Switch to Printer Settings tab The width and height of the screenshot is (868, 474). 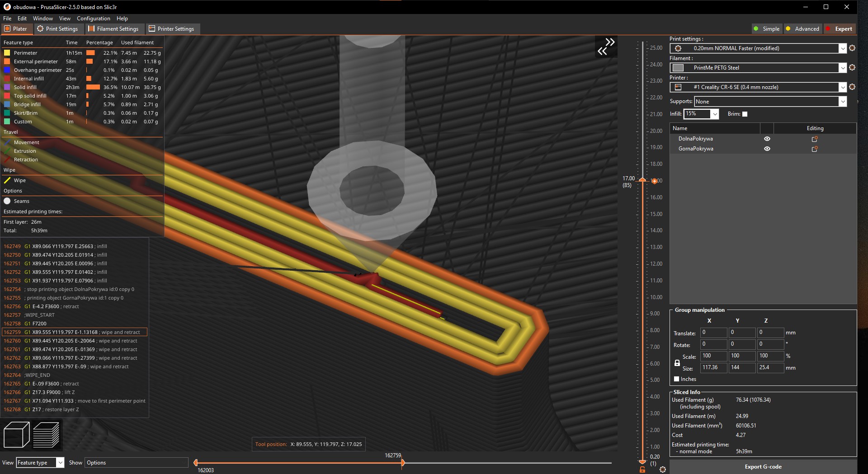[x=172, y=28]
